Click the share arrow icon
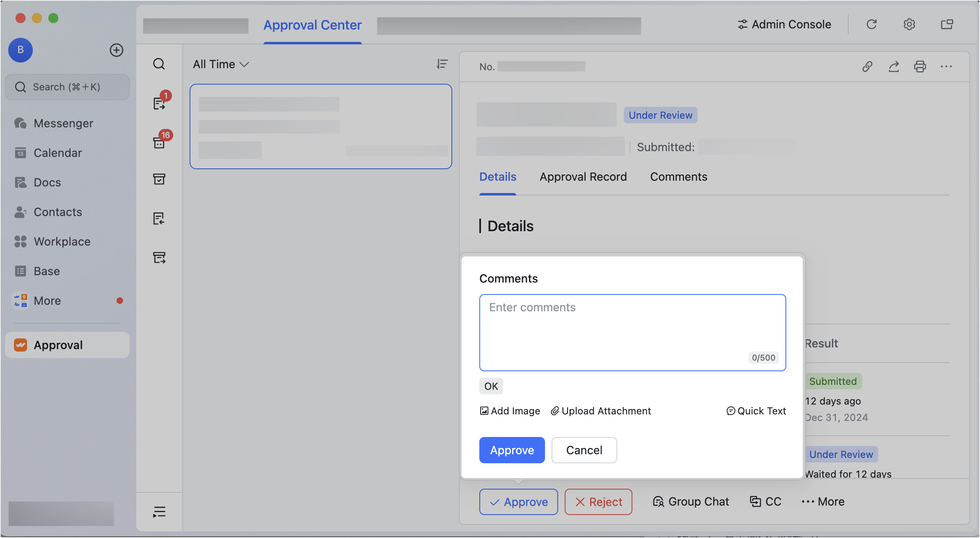This screenshot has height=538, width=980. click(894, 67)
